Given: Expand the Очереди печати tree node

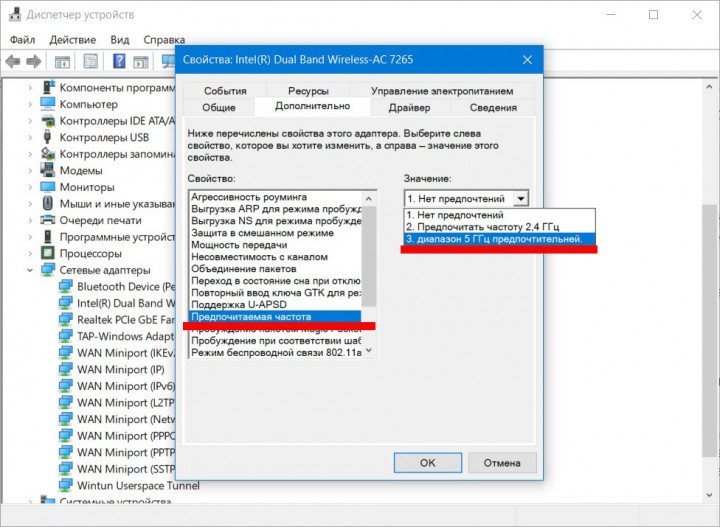Looking at the screenshot, I should point(30,220).
